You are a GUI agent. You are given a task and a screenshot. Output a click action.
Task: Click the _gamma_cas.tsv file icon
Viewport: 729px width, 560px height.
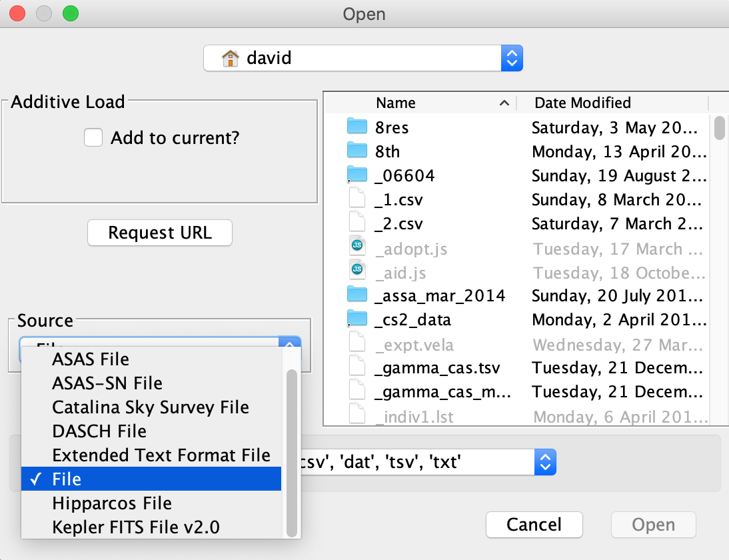(x=357, y=369)
